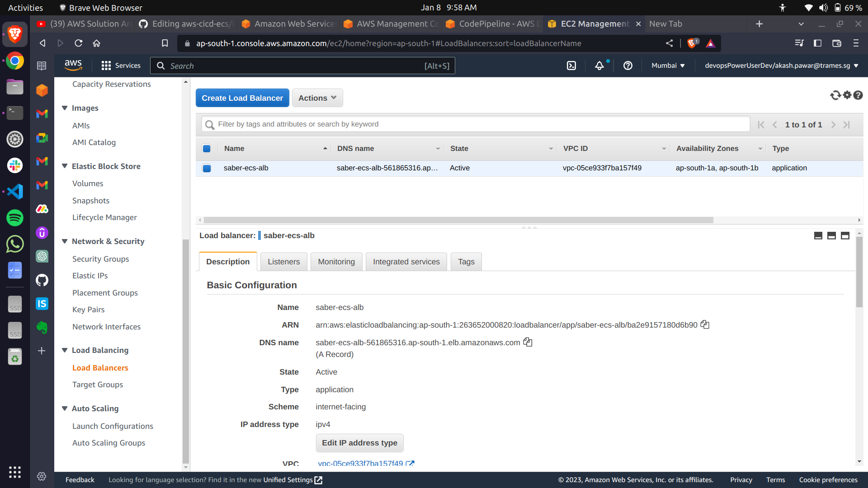Switch detail pane to full-screen layout toggle
Viewport: 868px width, 488px height.
coord(845,235)
